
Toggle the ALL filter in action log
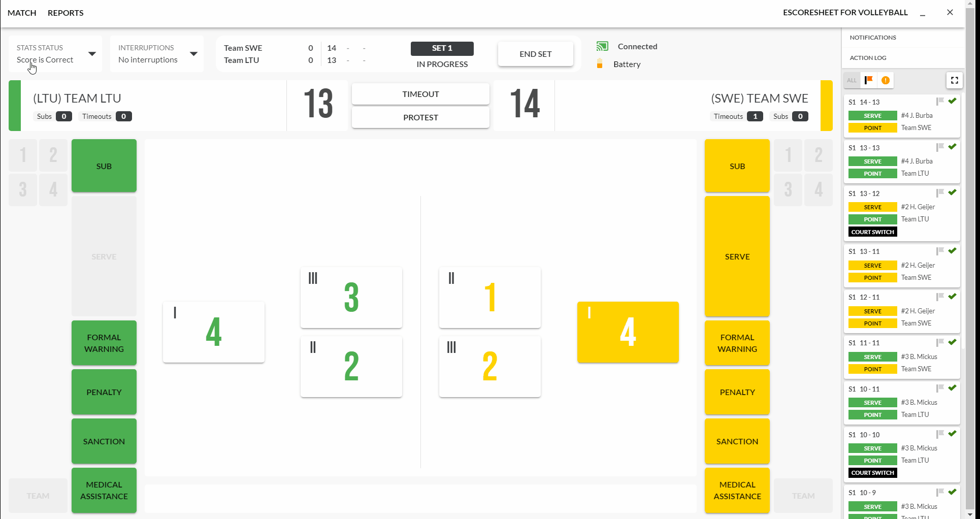(852, 80)
